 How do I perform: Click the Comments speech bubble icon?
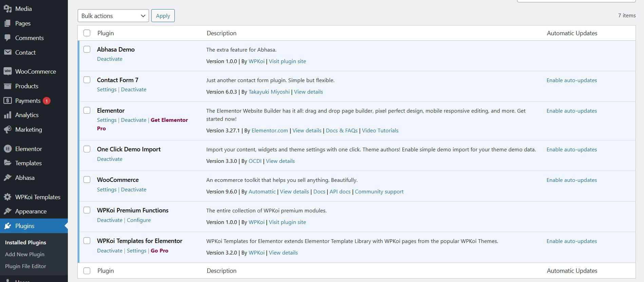[7, 38]
